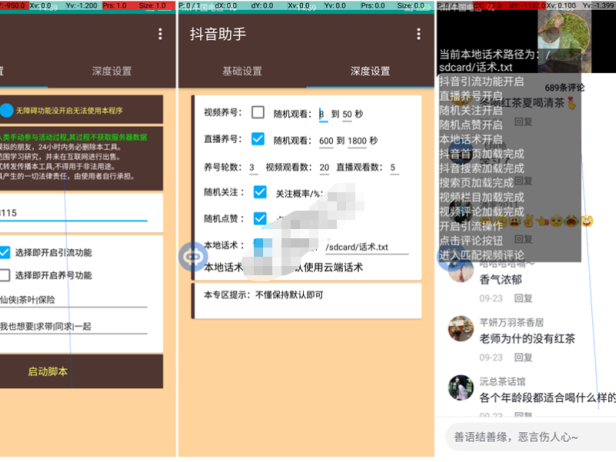This screenshot has height=462, width=616.
Task: Open 基础设置 tab in middle panel
Action: tap(242, 71)
